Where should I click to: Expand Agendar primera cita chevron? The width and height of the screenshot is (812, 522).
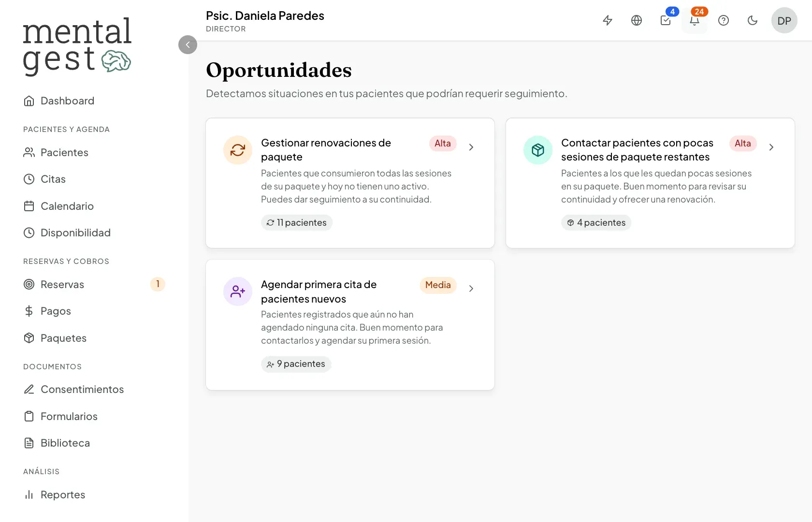pos(471,289)
